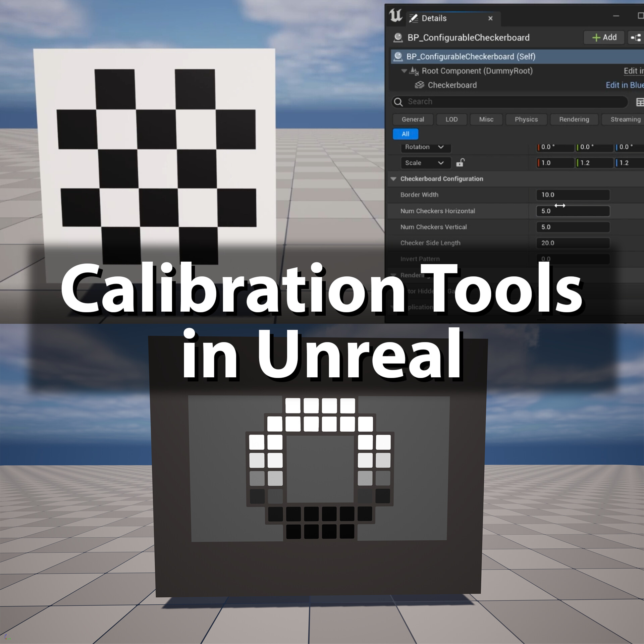Switch to the Details tab

[434, 18]
